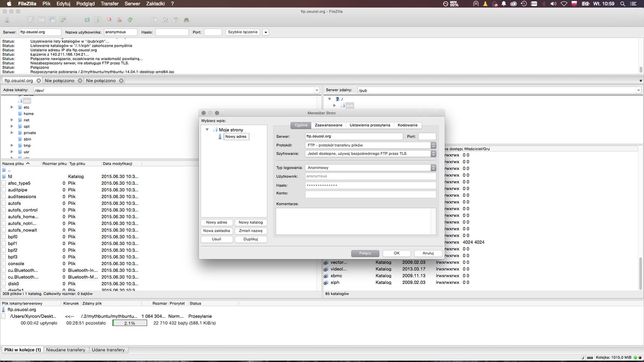Image resolution: width=644 pixels, height=362 pixels.
Task: Collapse the 'Moje strony' tree node
Action: pos(207,130)
